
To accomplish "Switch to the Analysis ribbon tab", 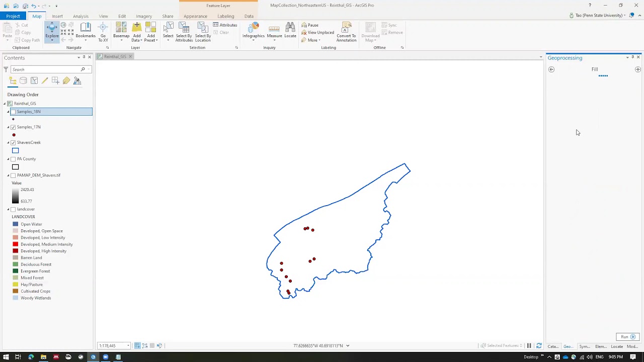I will [x=80, y=16].
